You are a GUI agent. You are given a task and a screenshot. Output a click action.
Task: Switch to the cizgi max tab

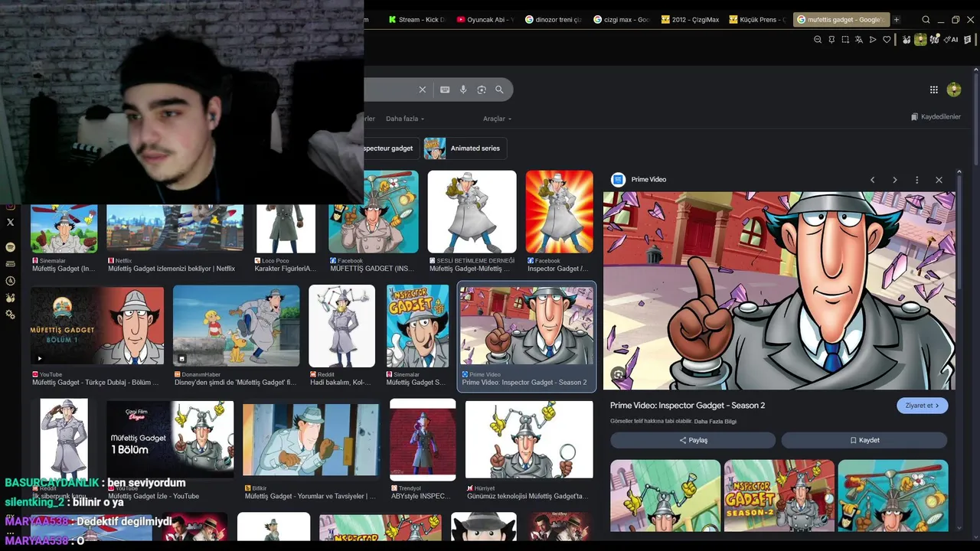[622, 20]
